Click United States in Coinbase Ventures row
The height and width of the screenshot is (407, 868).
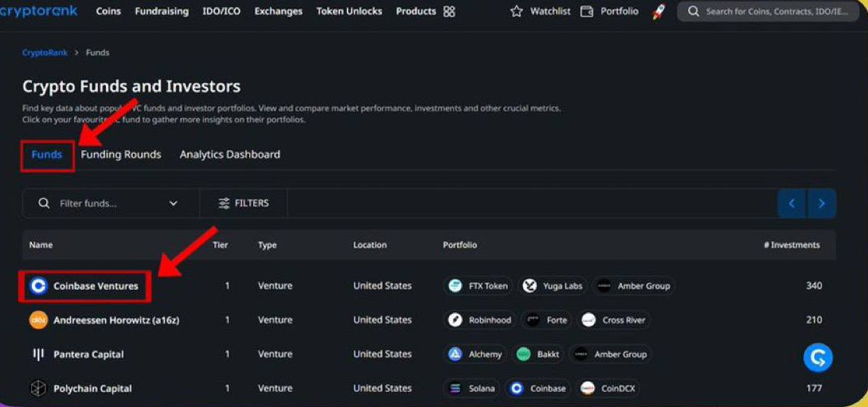pos(382,286)
